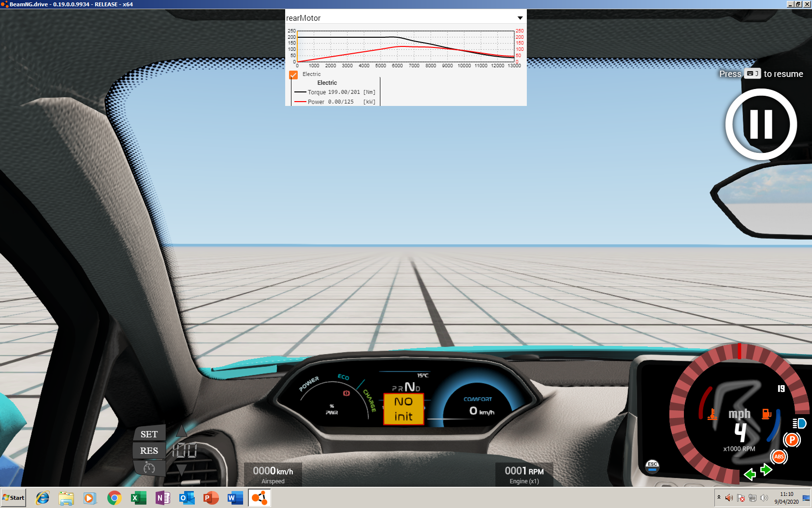Open Word from taskbar
812x508 pixels.
[235, 497]
